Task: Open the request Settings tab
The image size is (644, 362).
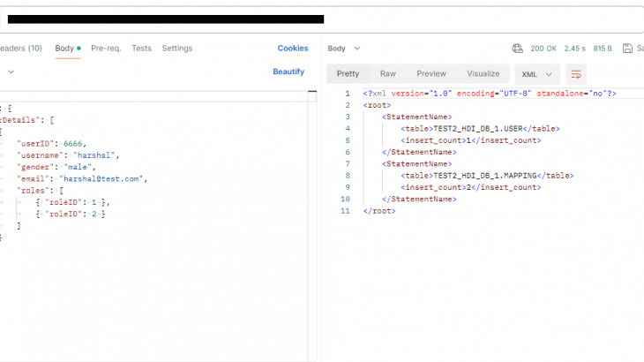Action: click(x=176, y=49)
